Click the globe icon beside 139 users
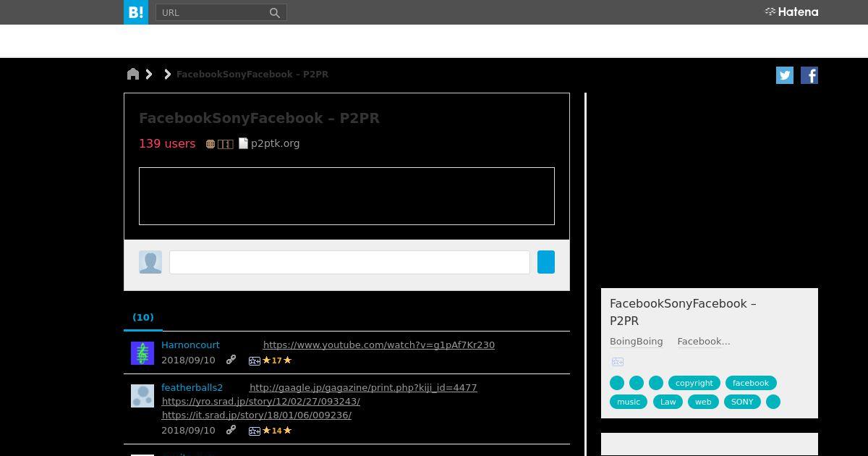The image size is (868, 456). [x=210, y=144]
